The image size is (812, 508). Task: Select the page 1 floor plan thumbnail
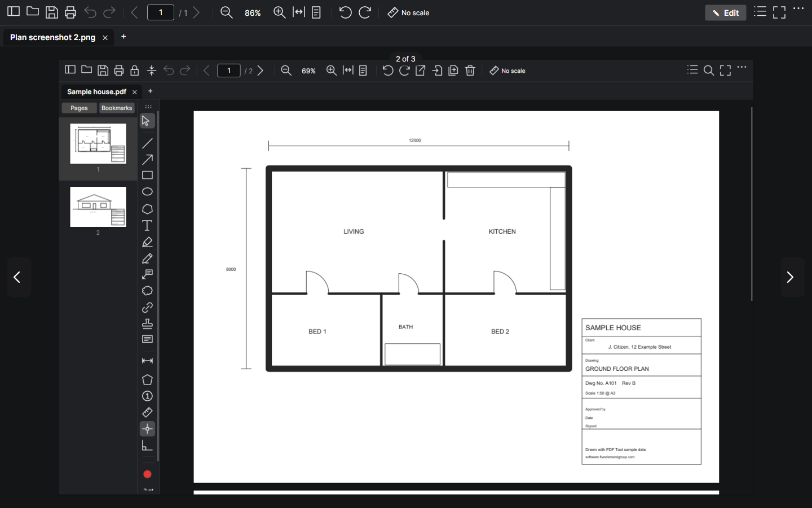point(98,144)
